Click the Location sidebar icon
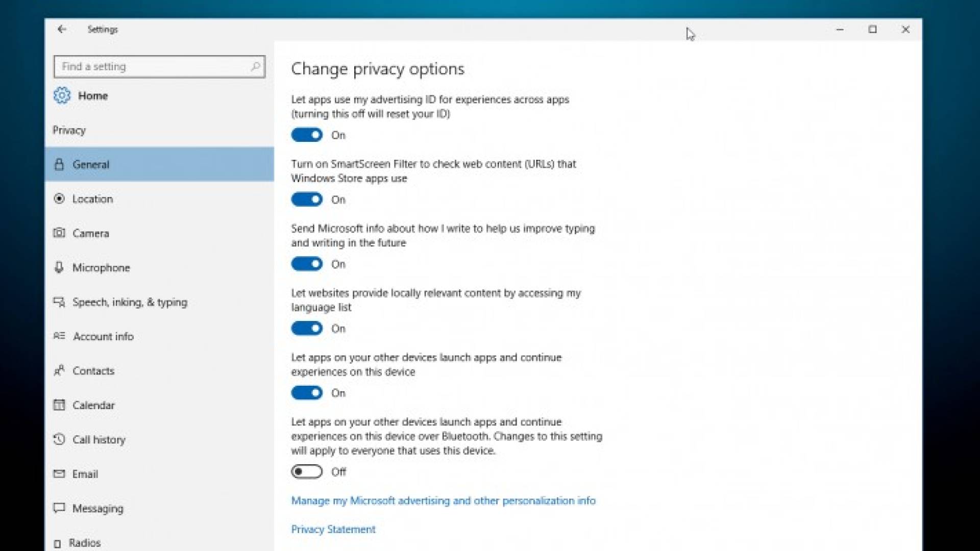The height and width of the screenshot is (551, 980). coord(59,198)
